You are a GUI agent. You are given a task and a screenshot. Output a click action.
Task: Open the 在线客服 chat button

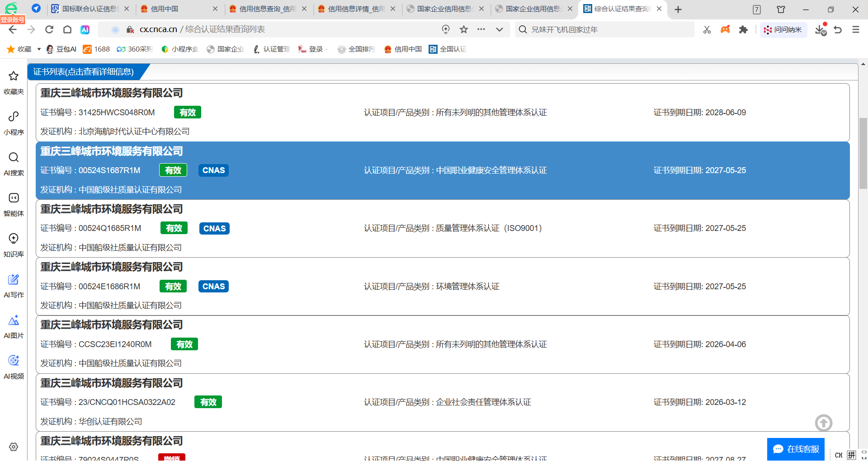[796, 449]
